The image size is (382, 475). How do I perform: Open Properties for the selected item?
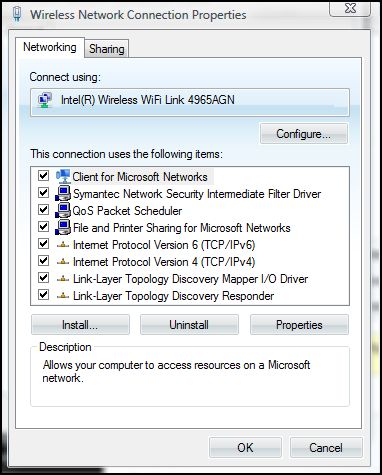click(299, 325)
